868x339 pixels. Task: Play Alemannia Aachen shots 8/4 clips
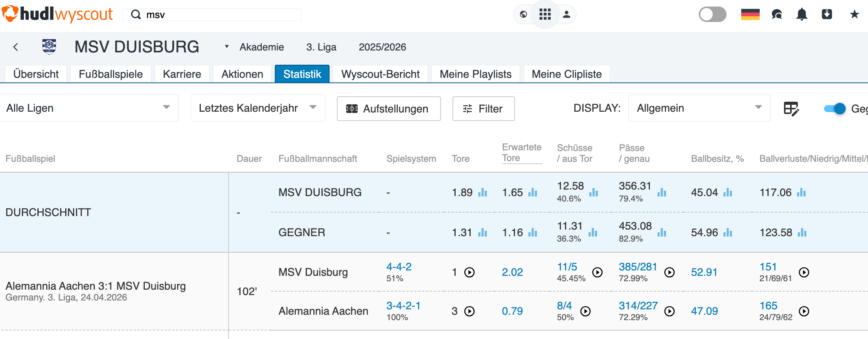click(585, 311)
